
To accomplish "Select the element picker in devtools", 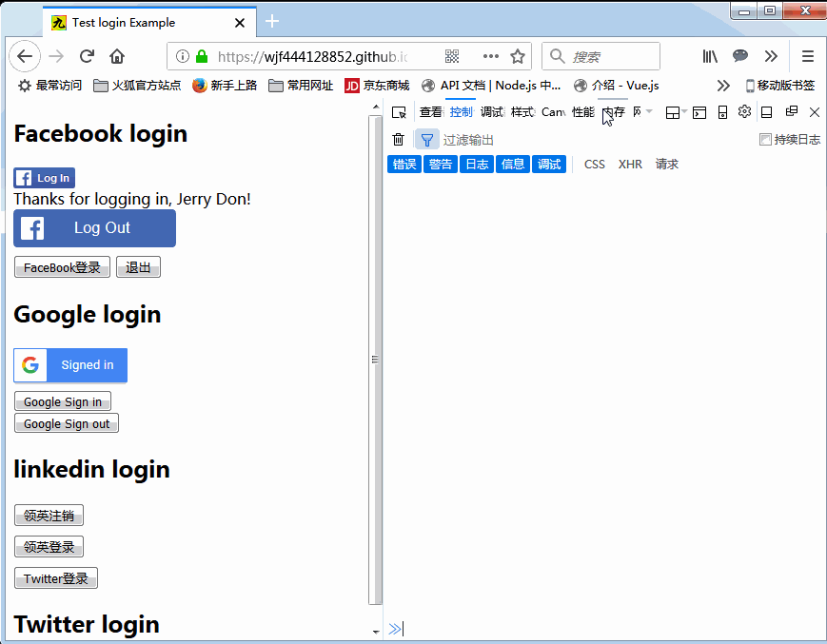I will [399, 111].
